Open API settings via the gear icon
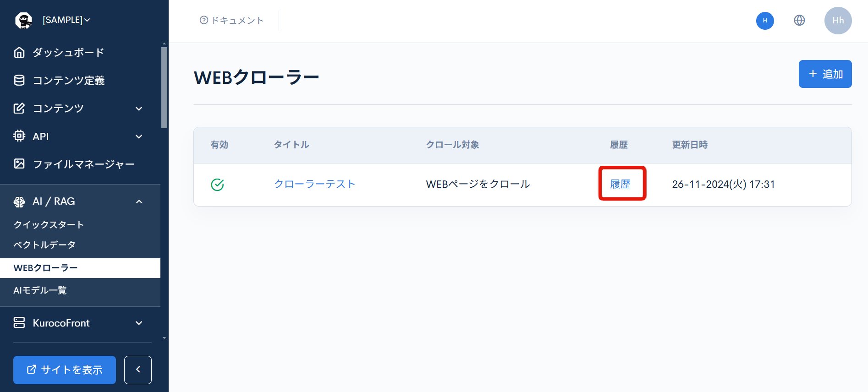Viewport: 868px width, 392px height. (x=19, y=136)
